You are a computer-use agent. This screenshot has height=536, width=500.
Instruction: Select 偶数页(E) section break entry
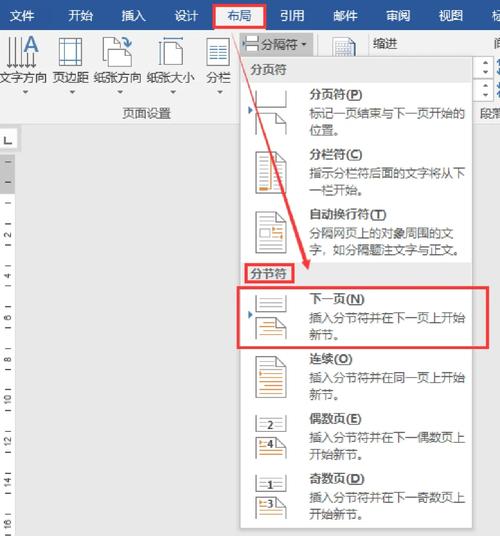pyautogui.click(x=356, y=437)
